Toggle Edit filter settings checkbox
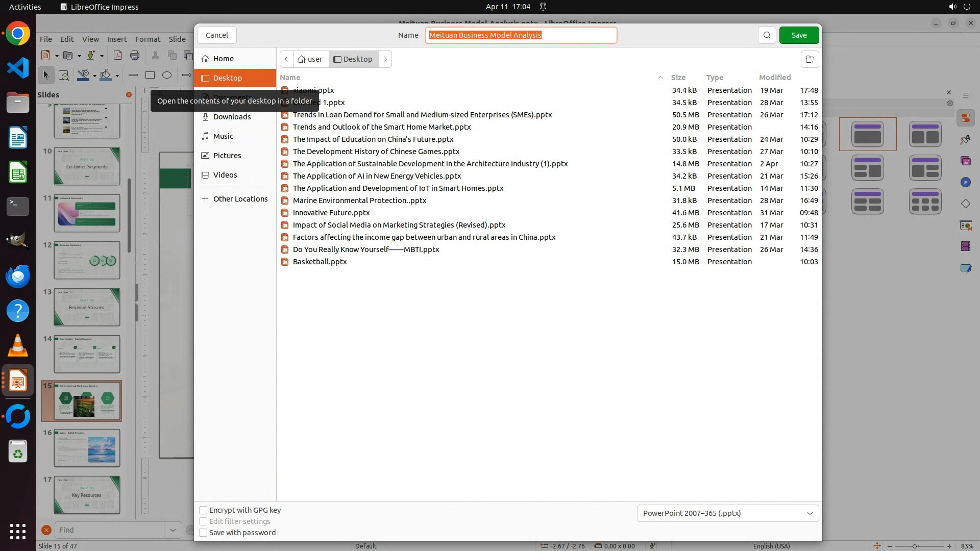This screenshot has height=551, width=980. coord(203,521)
